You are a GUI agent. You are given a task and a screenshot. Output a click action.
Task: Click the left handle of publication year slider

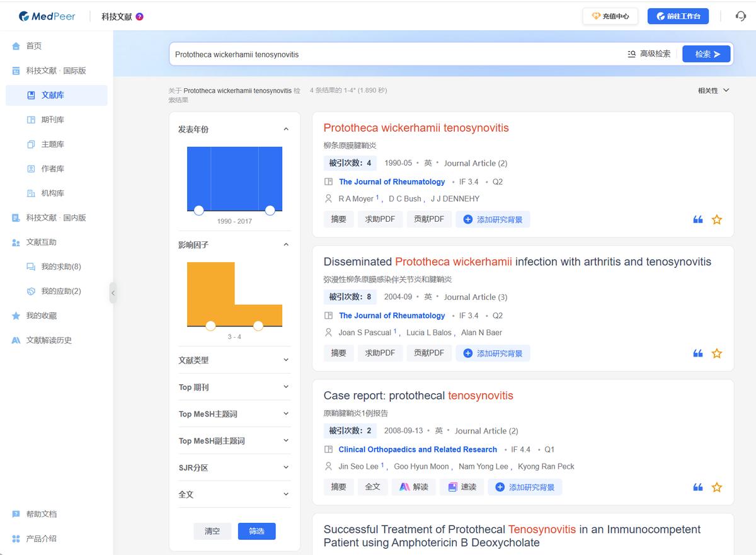(198, 210)
